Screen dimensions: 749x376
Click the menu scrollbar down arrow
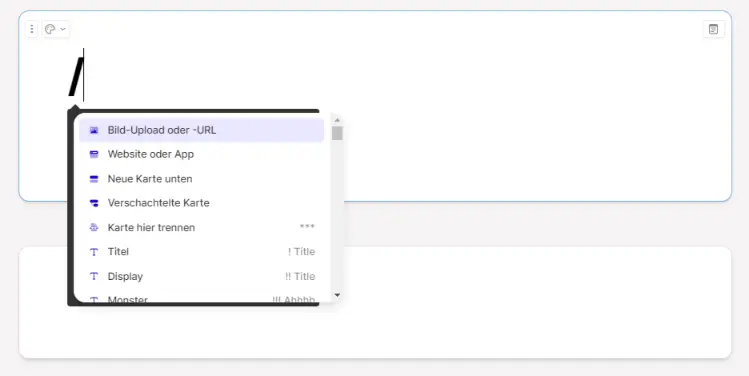pos(337,295)
